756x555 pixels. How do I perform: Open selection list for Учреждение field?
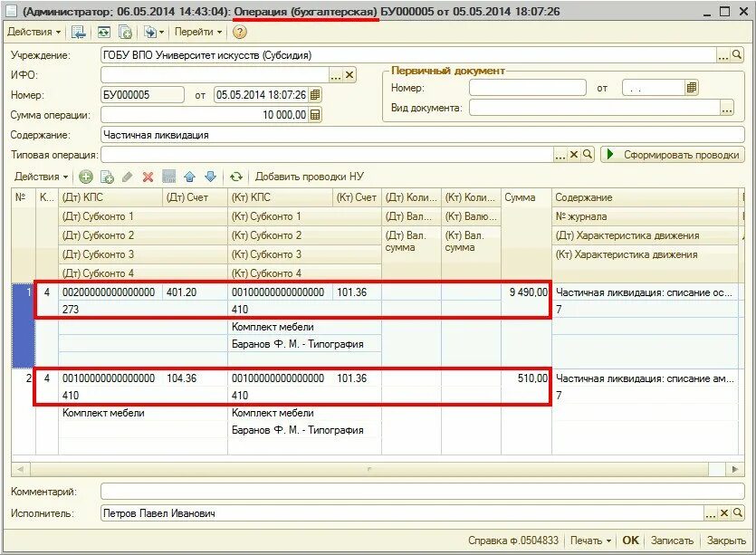click(x=723, y=55)
